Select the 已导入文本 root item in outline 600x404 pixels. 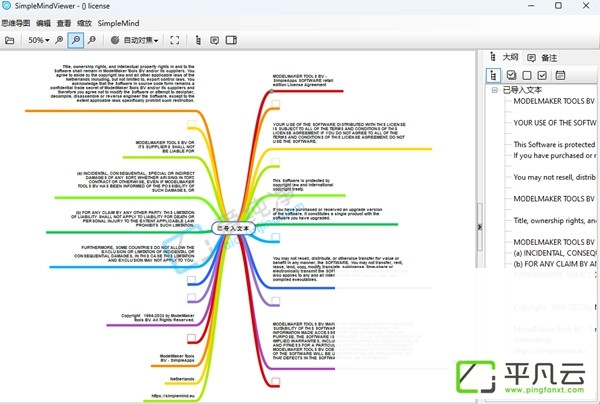522,90
